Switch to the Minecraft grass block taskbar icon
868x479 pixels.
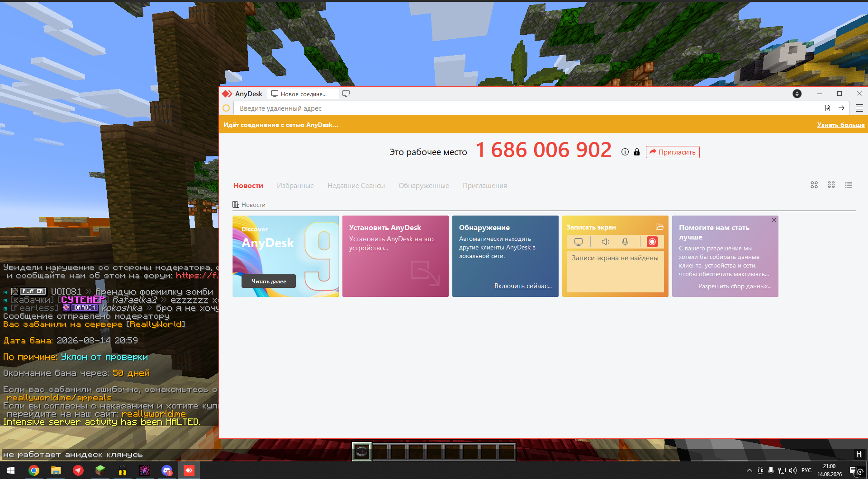(x=100, y=470)
